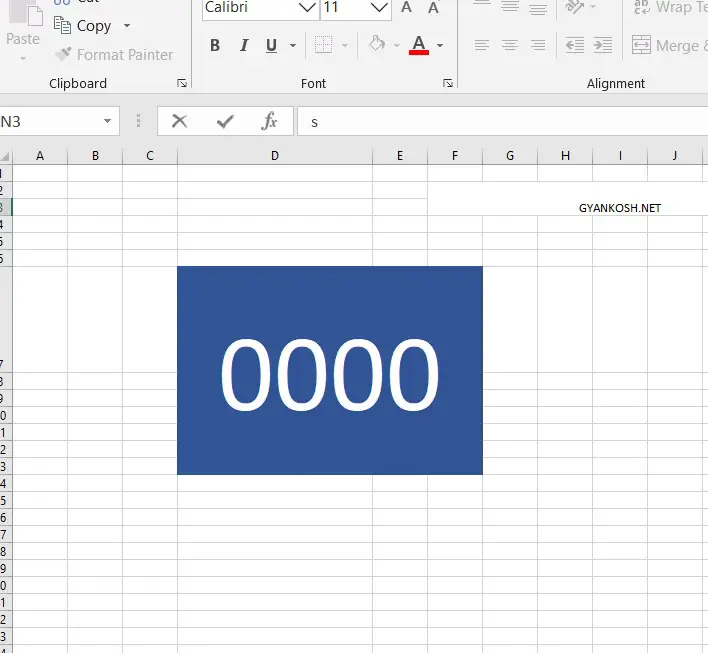The width and height of the screenshot is (708, 653).
Task: Click in the formula bar containing s
Action: click(x=503, y=121)
